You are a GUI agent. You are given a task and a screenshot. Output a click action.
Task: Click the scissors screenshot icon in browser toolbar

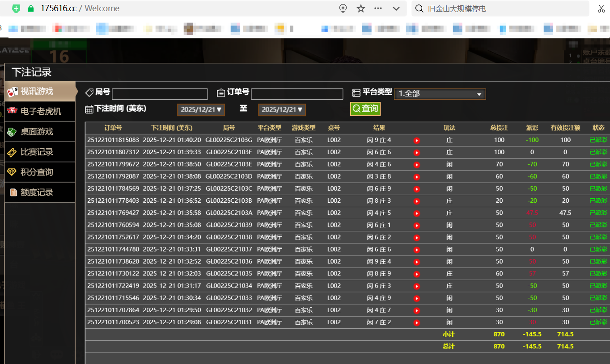coord(601,8)
